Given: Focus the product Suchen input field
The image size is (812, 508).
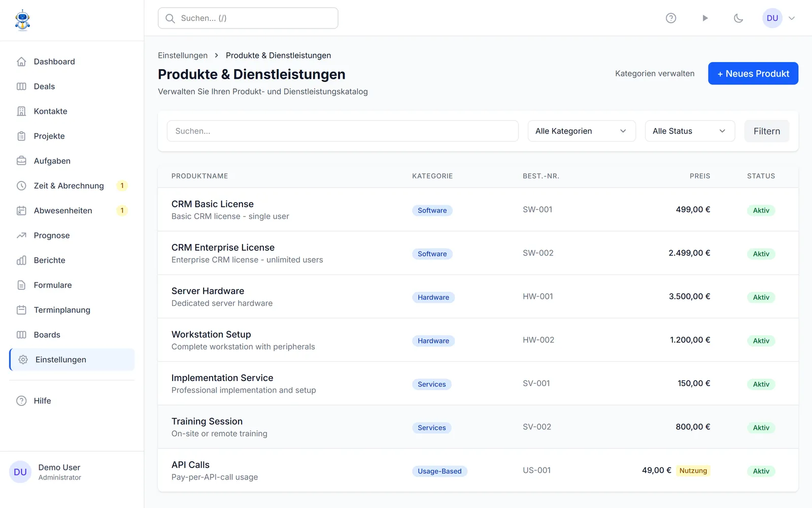Looking at the screenshot, I should 343,131.
